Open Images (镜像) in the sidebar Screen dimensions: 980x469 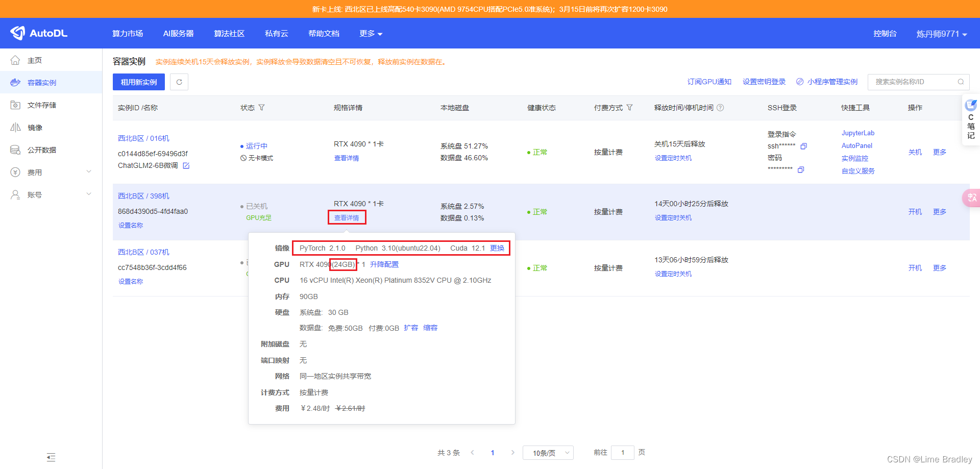(x=51, y=128)
